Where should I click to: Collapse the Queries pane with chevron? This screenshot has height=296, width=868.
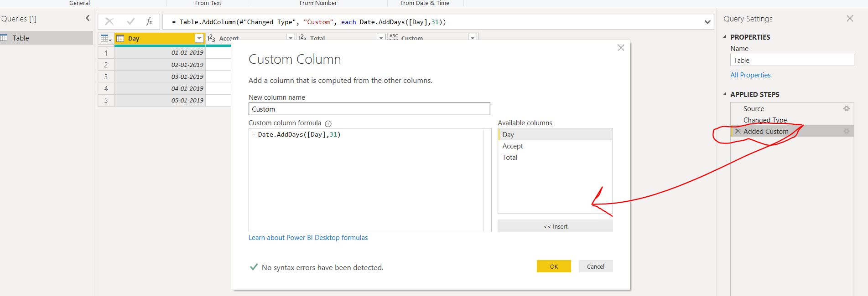pos(87,18)
